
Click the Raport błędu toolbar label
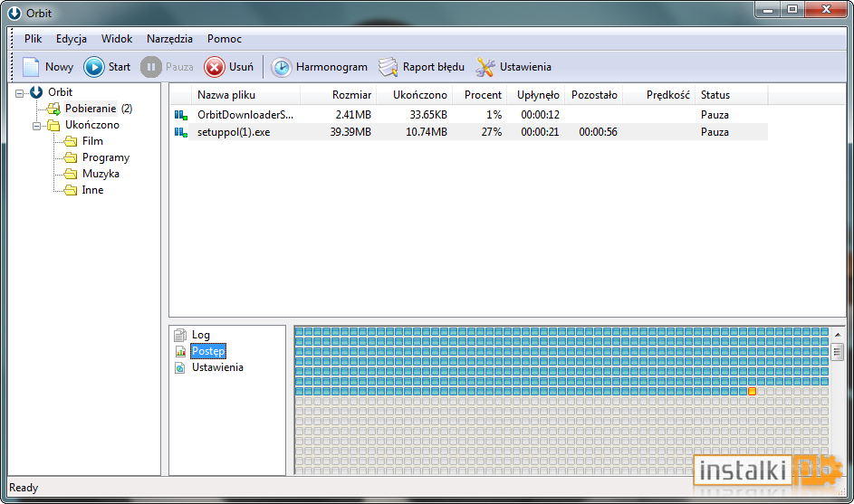click(x=434, y=67)
